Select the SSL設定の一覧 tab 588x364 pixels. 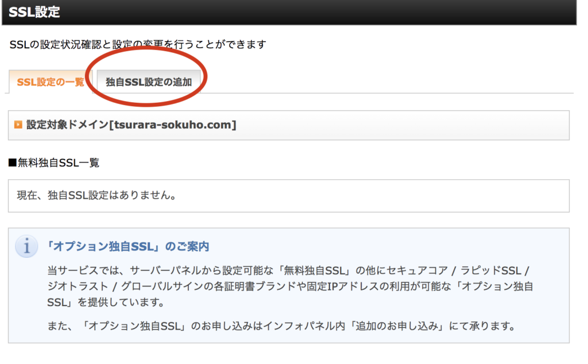[x=51, y=82]
